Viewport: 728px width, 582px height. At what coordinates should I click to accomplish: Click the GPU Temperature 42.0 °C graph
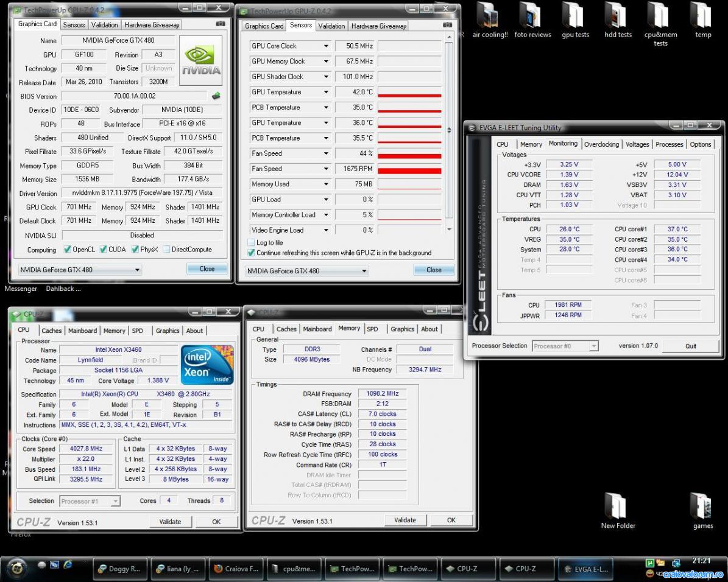[x=409, y=93]
